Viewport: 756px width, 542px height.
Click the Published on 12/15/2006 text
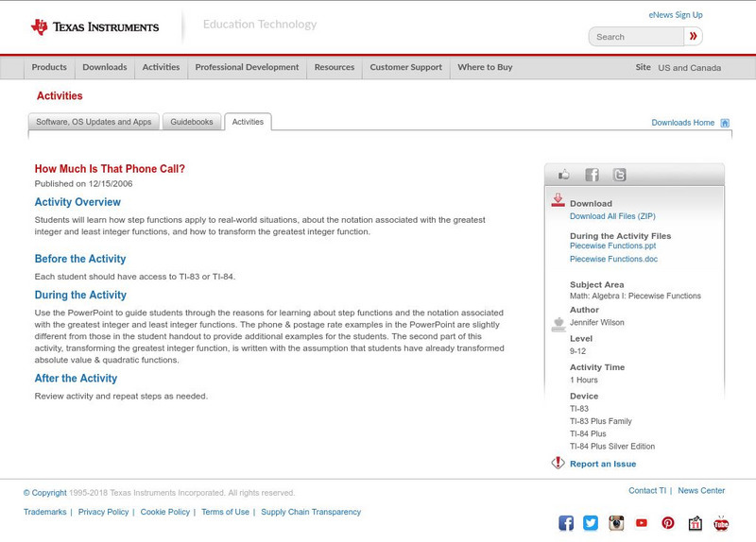pos(83,183)
